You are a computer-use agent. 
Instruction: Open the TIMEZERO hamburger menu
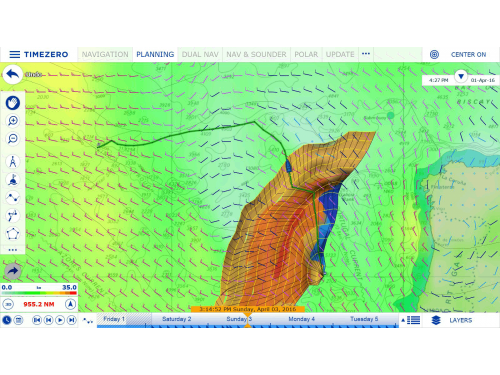(15, 54)
